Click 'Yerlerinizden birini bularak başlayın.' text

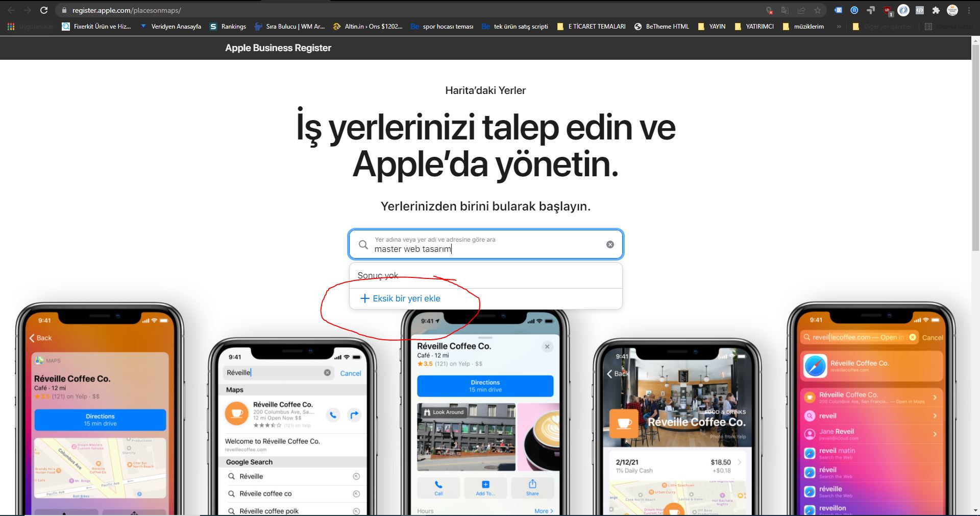pyautogui.click(x=485, y=206)
